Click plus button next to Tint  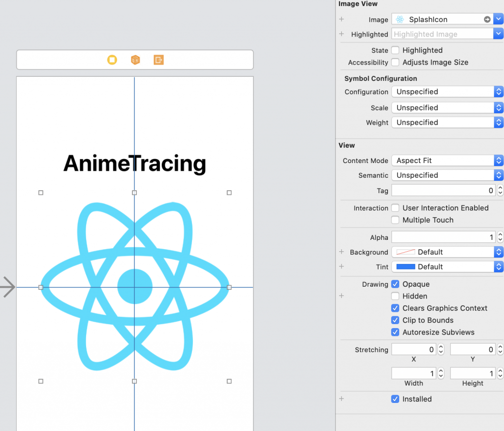pos(342,266)
